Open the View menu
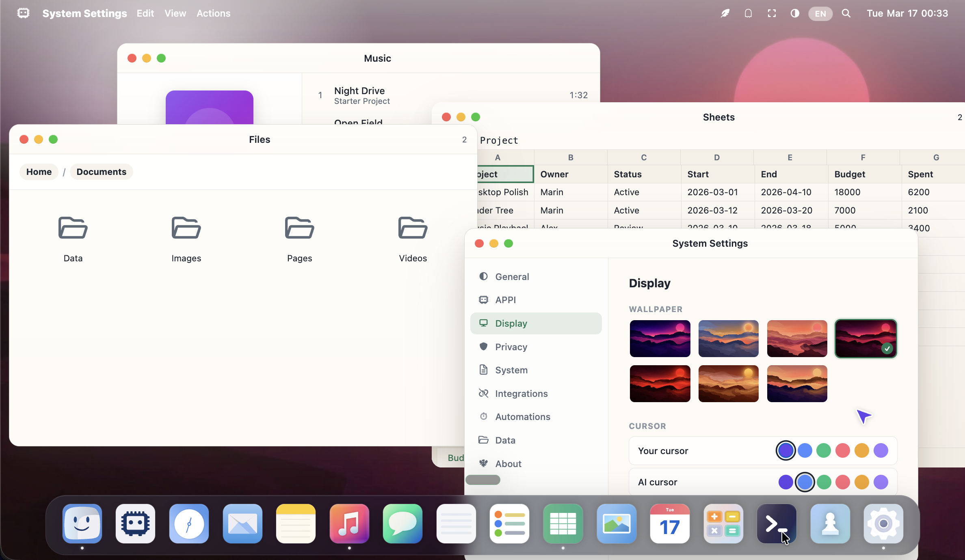 coord(175,13)
